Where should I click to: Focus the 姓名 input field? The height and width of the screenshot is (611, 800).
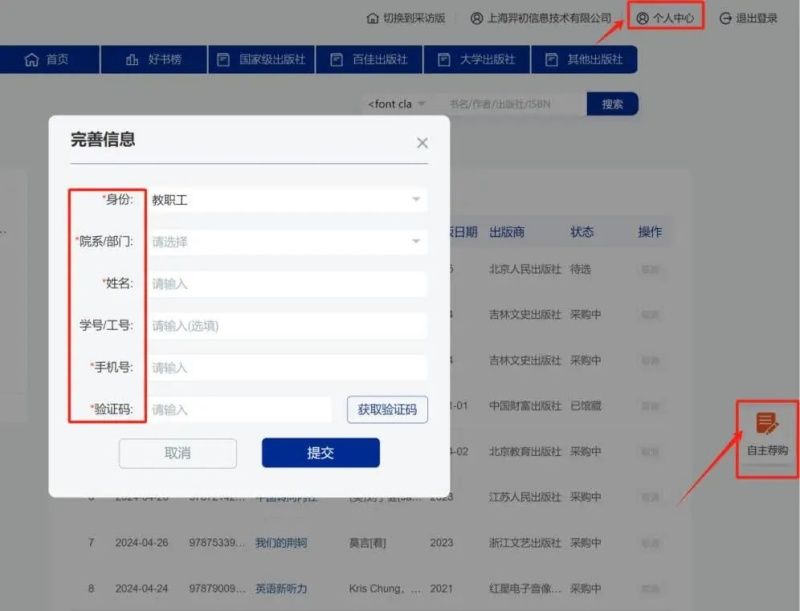pos(287,284)
